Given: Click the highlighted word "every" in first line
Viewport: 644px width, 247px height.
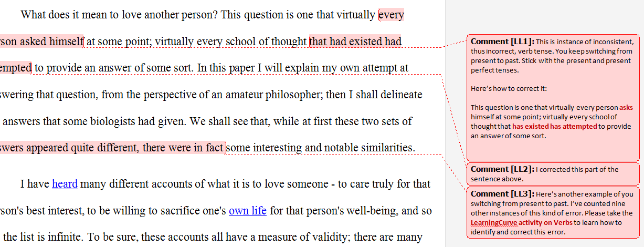Looking at the screenshot, I should (392, 14).
